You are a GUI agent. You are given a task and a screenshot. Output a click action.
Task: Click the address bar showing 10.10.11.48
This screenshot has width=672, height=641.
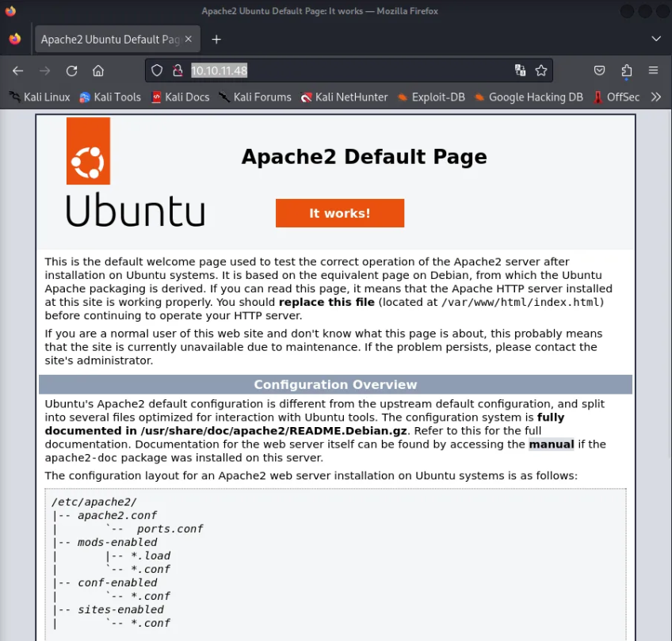(341, 71)
